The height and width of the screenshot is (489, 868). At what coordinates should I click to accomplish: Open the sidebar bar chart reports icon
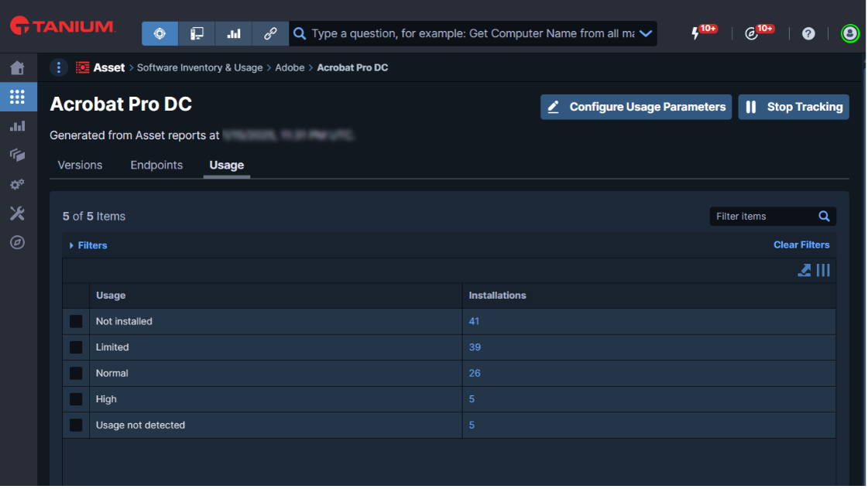(18, 126)
